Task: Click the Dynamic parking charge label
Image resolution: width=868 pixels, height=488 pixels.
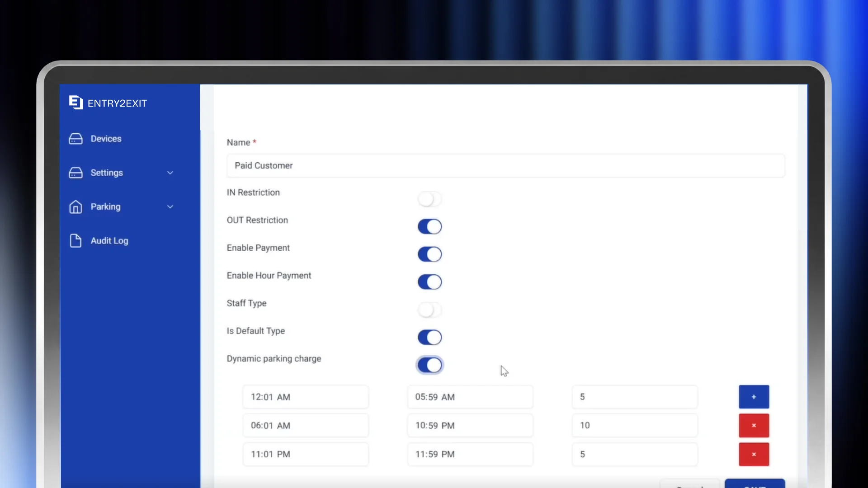Action: (274, 359)
